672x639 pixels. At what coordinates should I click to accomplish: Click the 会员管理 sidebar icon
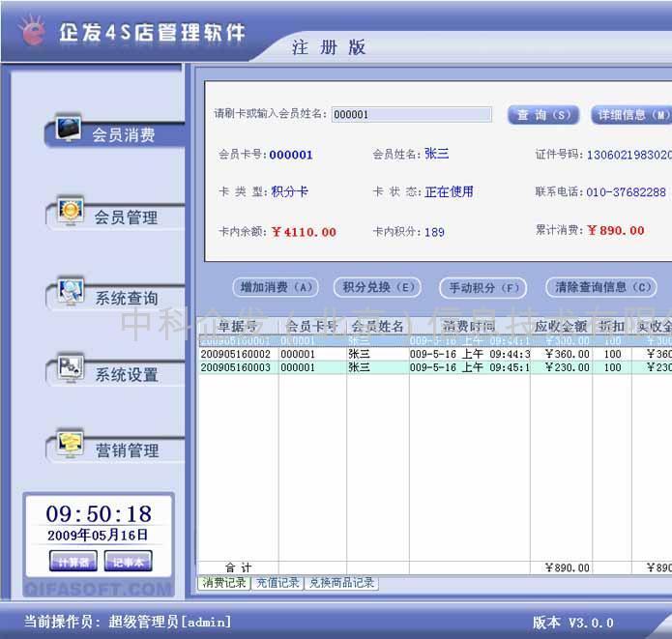pyautogui.click(x=71, y=212)
